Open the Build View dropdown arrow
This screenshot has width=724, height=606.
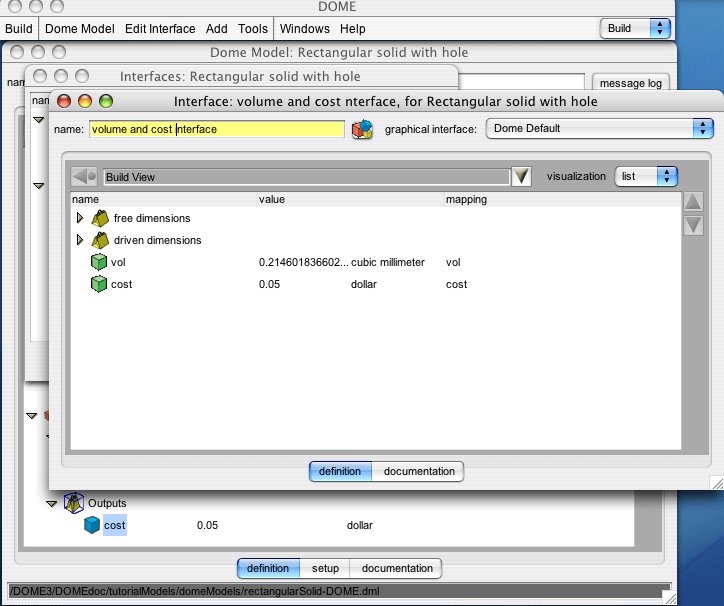[522, 176]
